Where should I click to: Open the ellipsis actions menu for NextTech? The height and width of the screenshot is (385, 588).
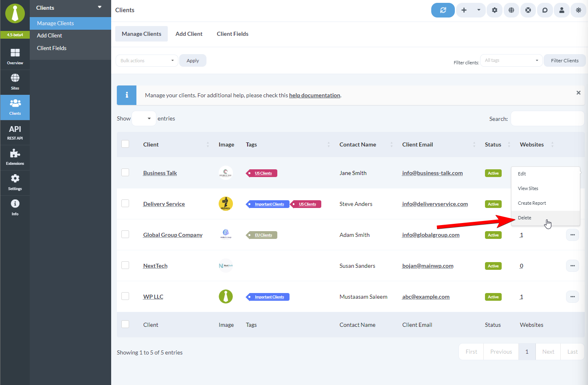(572, 265)
